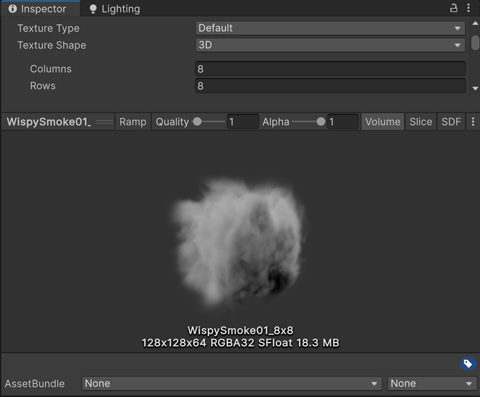Screen dimensions: 480x397
Task: Click the Inspector lock icon
Action: click(x=454, y=8)
